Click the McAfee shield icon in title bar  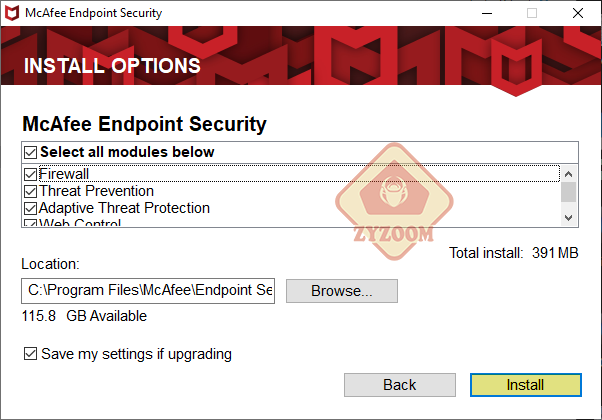point(12,13)
